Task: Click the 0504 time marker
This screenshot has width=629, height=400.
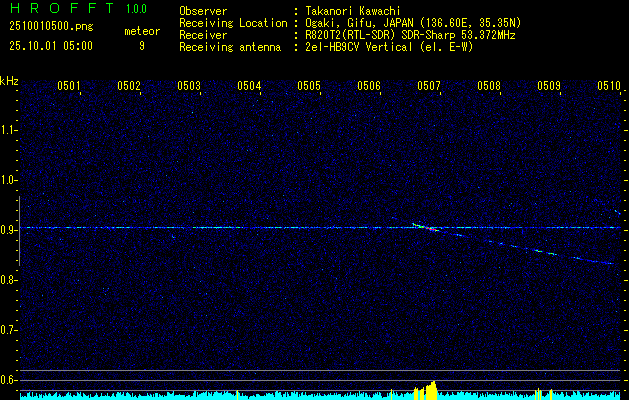Action: (249, 86)
